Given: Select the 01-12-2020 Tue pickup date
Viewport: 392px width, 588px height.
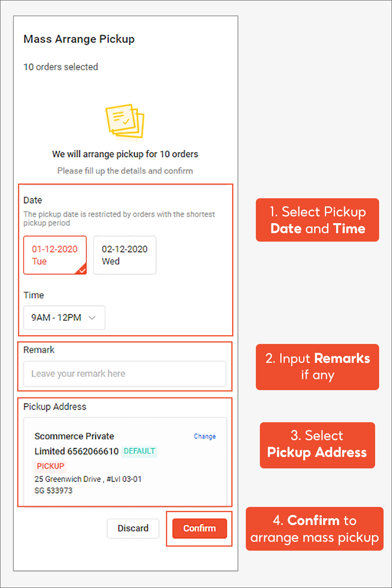Looking at the screenshot, I should coord(55,255).
